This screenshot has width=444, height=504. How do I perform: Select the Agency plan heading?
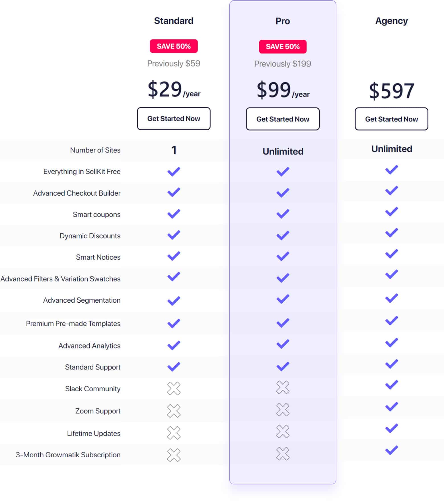tap(391, 21)
